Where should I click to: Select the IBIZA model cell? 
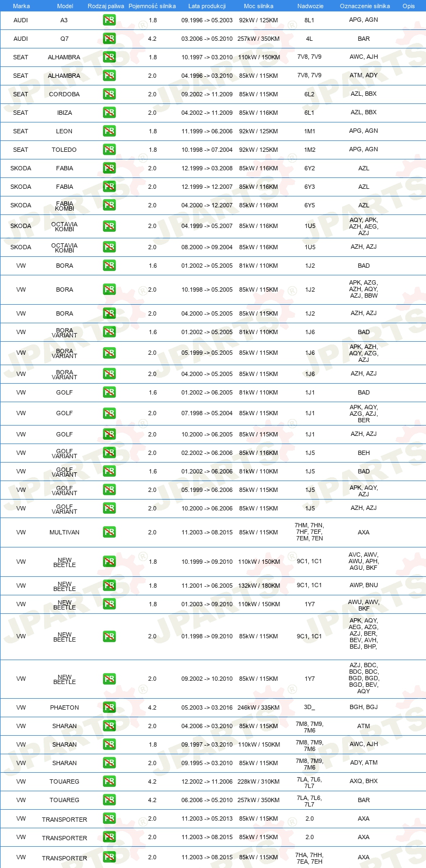[x=64, y=113]
